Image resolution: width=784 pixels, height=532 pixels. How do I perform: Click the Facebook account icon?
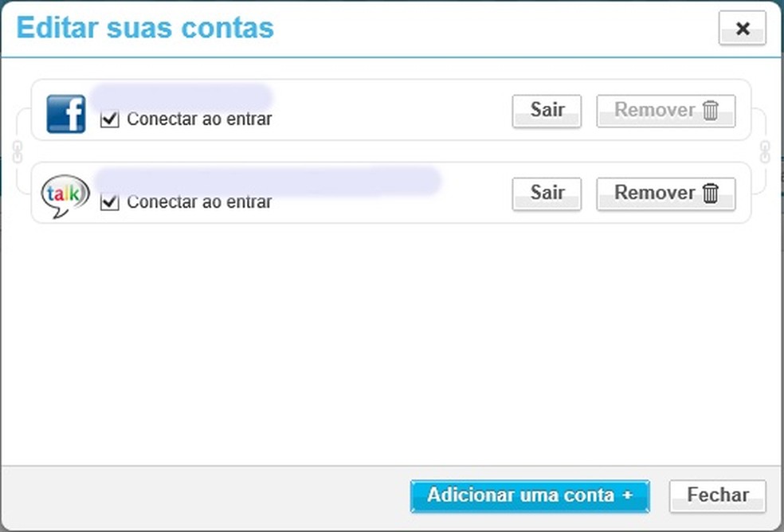[x=66, y=113]
